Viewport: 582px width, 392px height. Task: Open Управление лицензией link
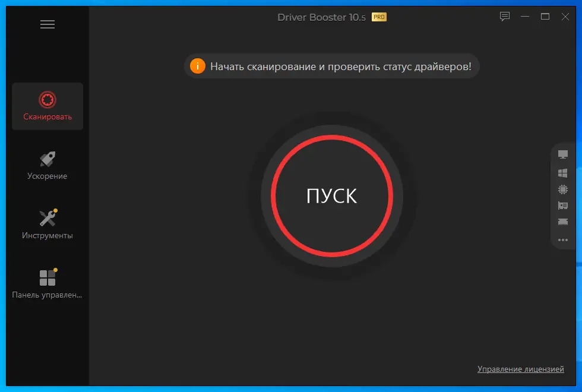pyautogui.click(x=520, y=368)
